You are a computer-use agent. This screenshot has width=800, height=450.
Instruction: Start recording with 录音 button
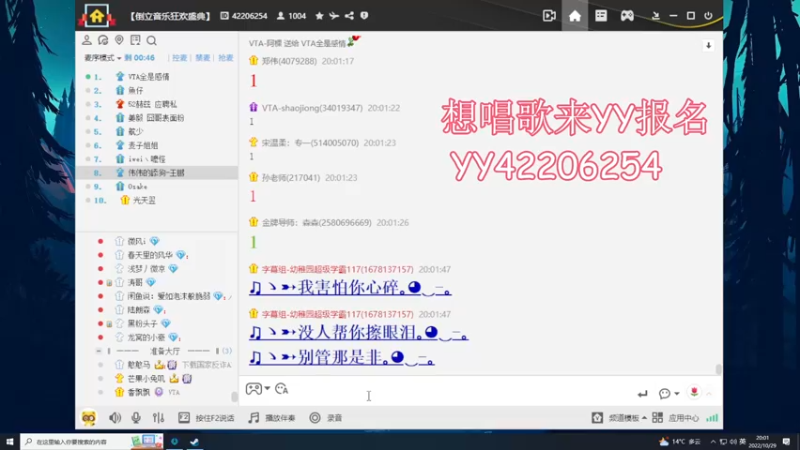[x=326, y=418]
